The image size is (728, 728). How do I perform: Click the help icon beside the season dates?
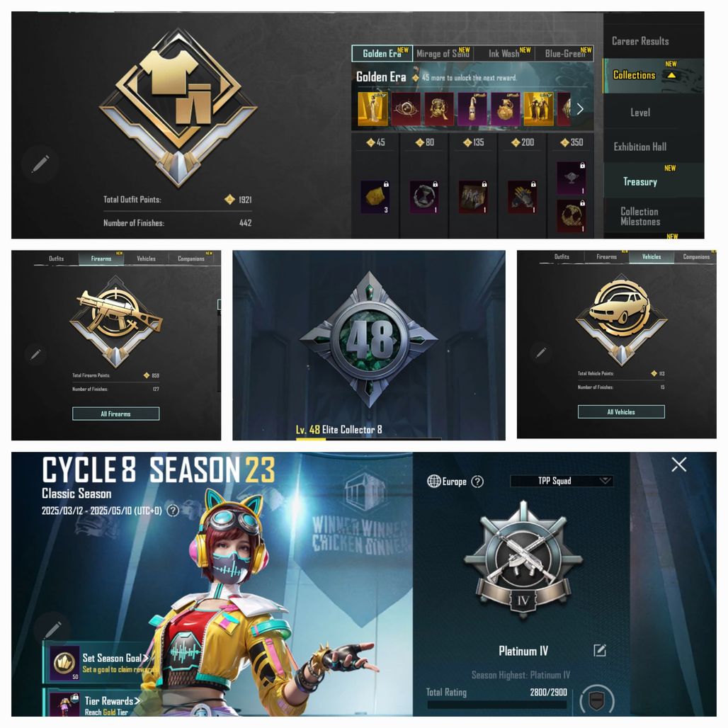pos(173,511)
